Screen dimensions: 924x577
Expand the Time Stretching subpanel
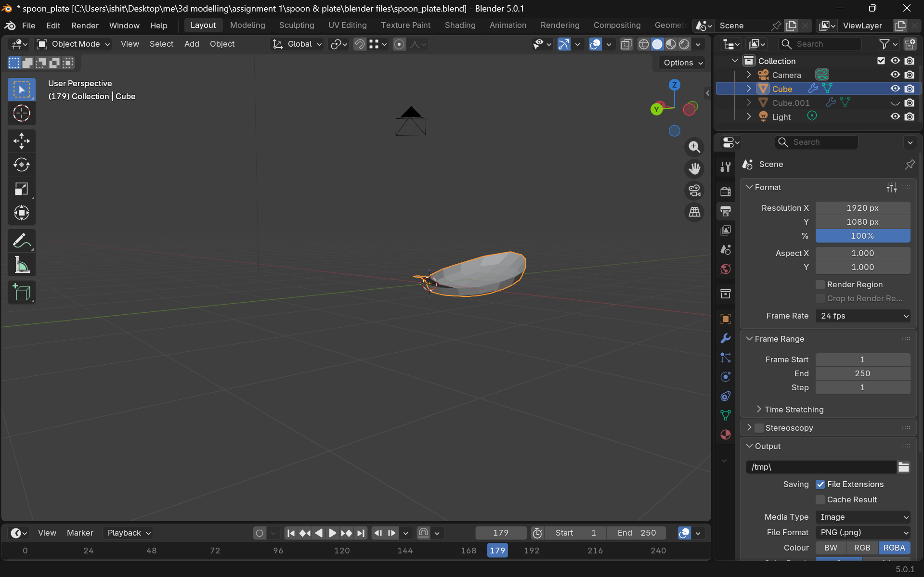coord(759,409)
